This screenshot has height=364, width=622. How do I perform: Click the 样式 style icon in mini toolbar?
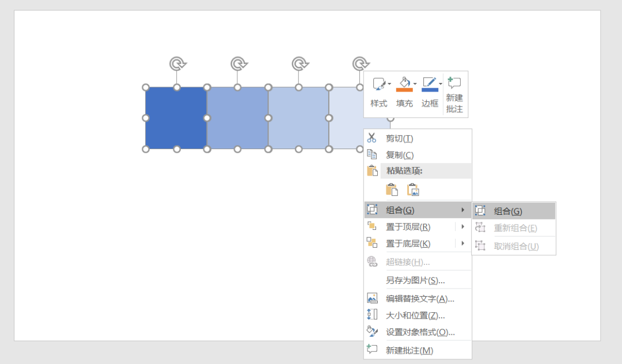tap(379, 84)
